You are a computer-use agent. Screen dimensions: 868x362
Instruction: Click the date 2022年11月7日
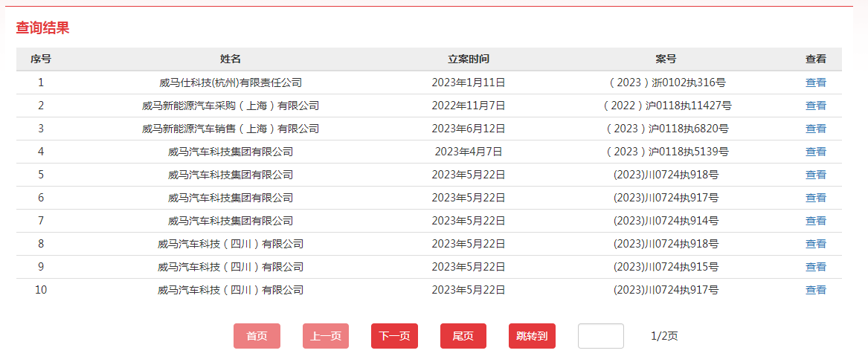[x=469, y=106]
